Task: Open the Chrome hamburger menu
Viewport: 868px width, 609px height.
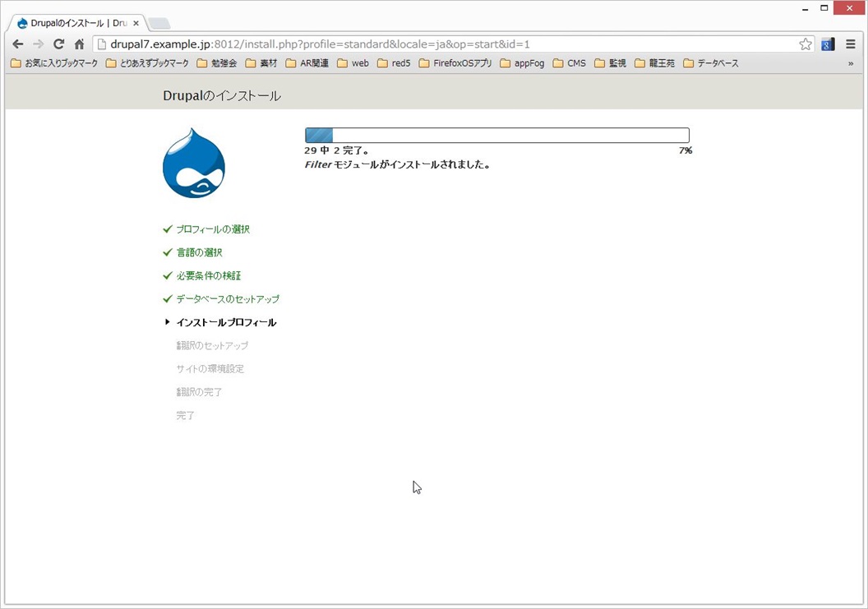Action: (851, 44)
